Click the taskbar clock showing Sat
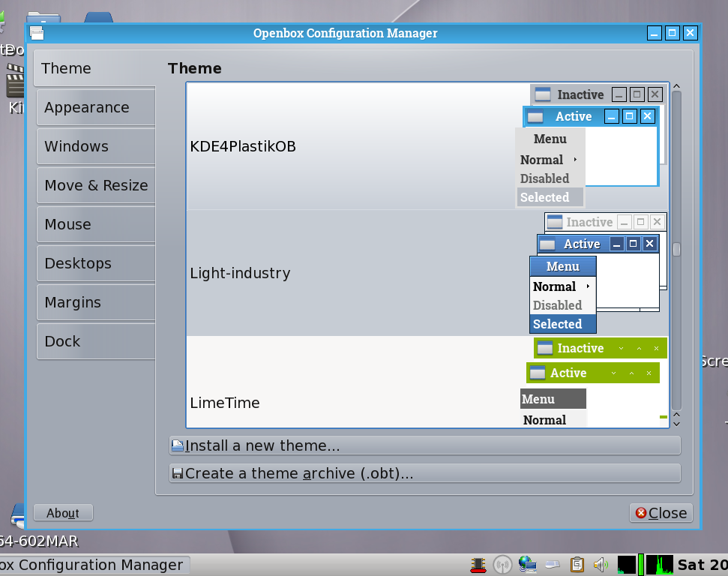Screen dimensions: 728x576 (x=702, y=565)
